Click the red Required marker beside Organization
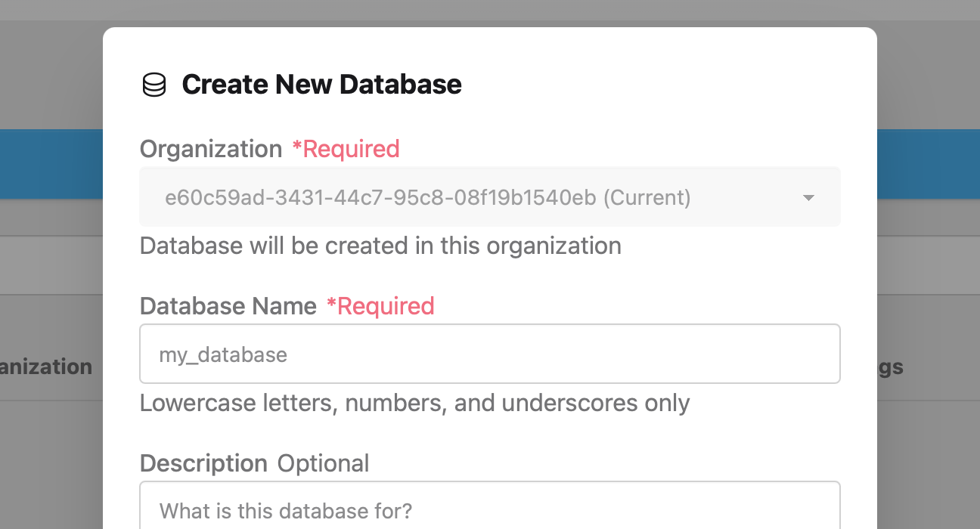 click(x=346, y=149)
